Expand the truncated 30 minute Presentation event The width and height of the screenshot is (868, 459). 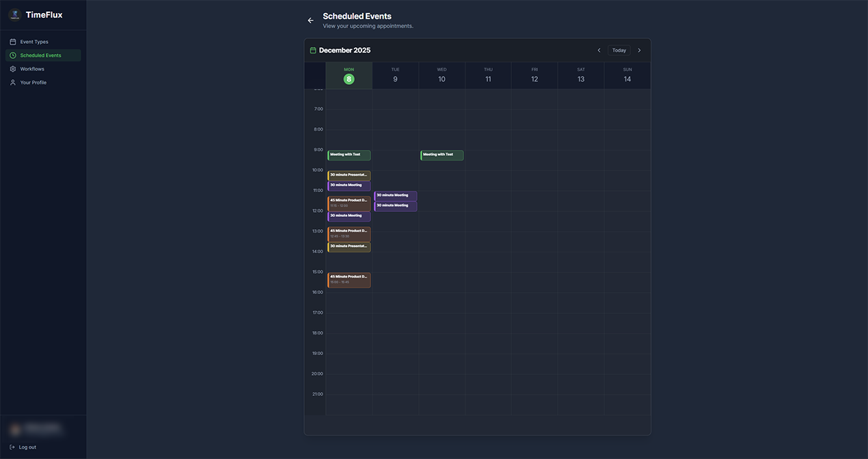click(349, 174)
